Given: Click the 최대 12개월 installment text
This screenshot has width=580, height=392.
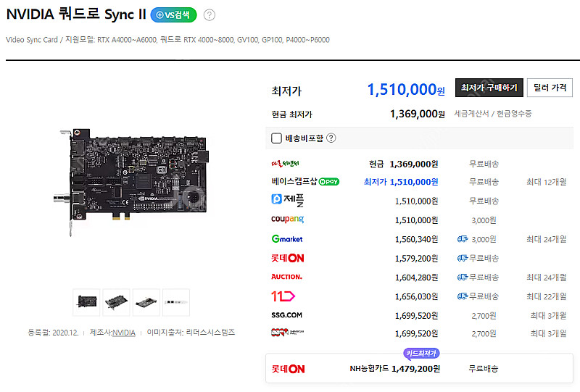Looking at the screenshot, I should [547, 182].
